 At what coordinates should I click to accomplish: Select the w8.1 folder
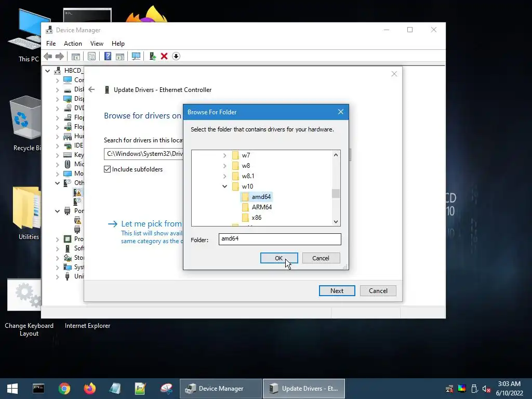pyautogui.click(x=243, y=176)
